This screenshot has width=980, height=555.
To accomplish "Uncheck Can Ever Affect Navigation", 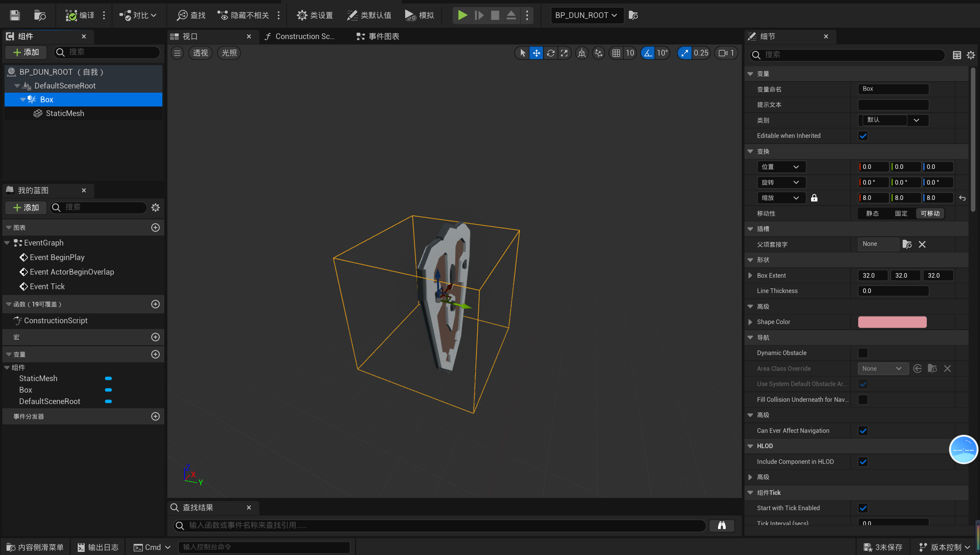I will click(863, 431).
